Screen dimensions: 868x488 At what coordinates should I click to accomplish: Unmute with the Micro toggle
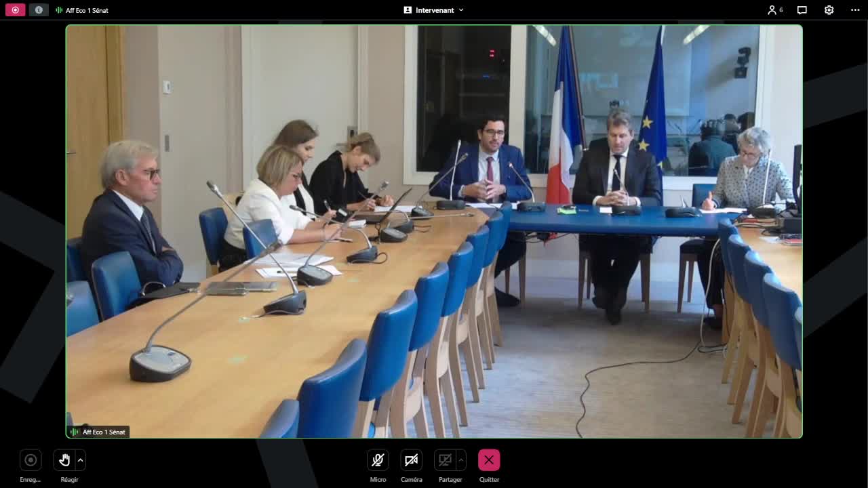378,460
